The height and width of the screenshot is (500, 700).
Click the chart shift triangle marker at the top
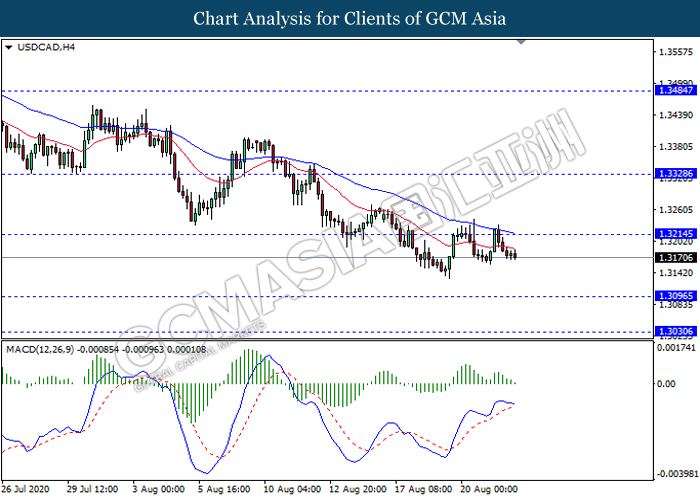(x=521, y=42)
